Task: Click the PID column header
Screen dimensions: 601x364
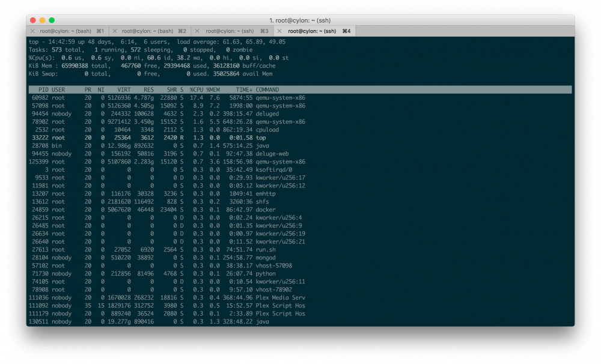Action: point(43,89)
